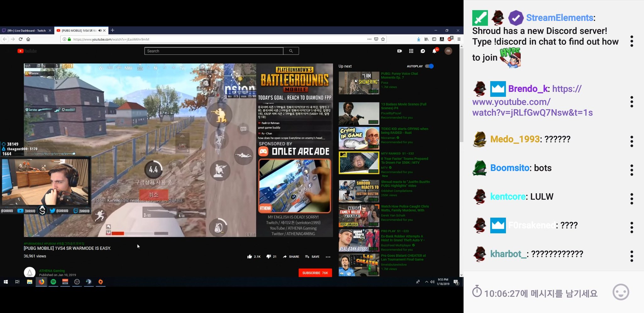Open Brendo_k's YouTube link in chat

tap(532, 101)
